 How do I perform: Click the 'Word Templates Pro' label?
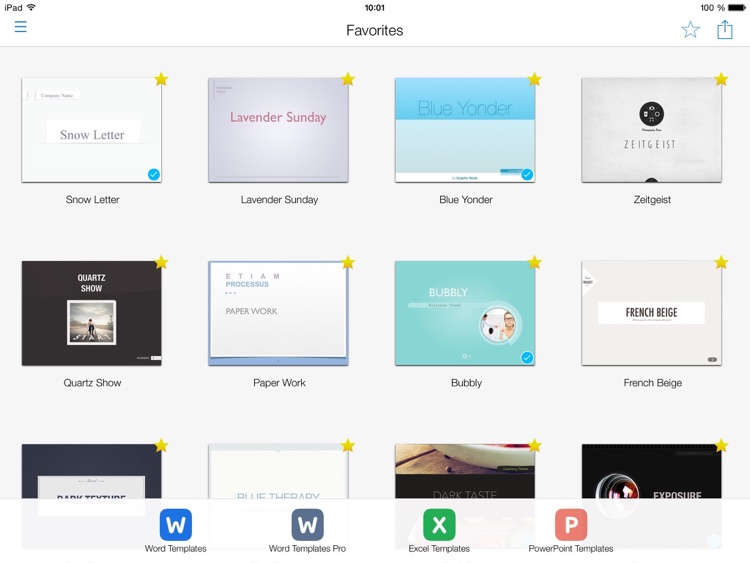point(308,549)
